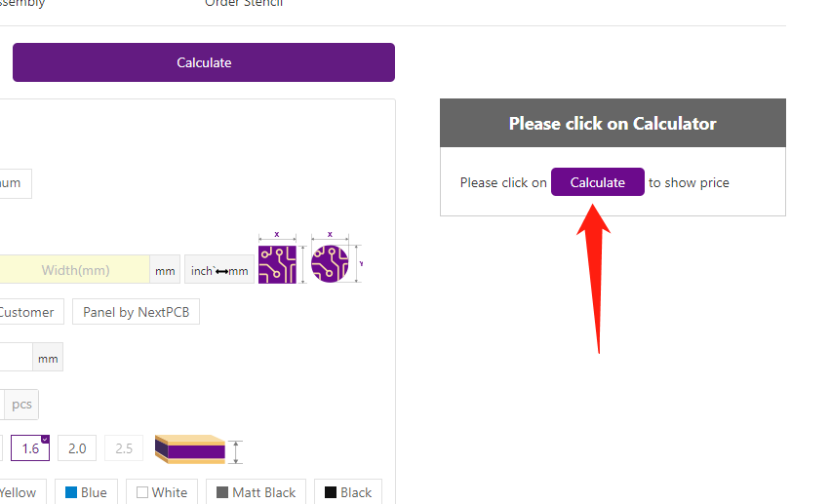This screenshot has height=504, width=831.
Task: Focus the Width(mm) input field
Action: pos(75,270)
